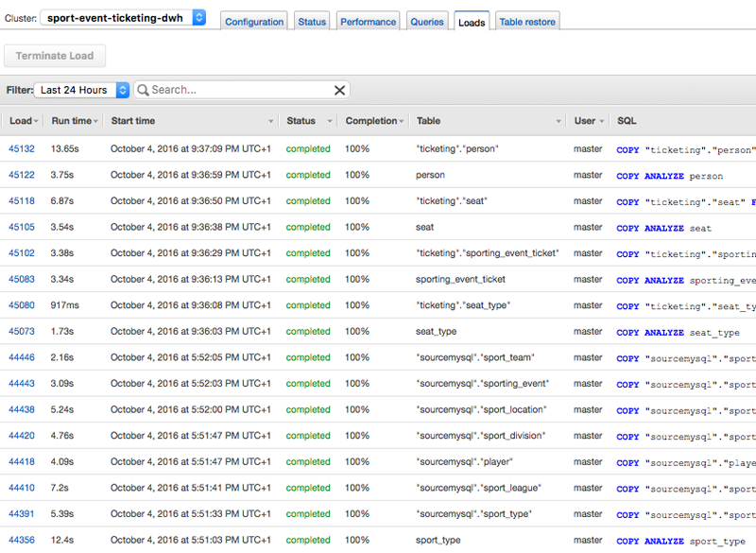The image size is (756, 553).
Task: Select the Table restore tab
Action: [527, 22]
